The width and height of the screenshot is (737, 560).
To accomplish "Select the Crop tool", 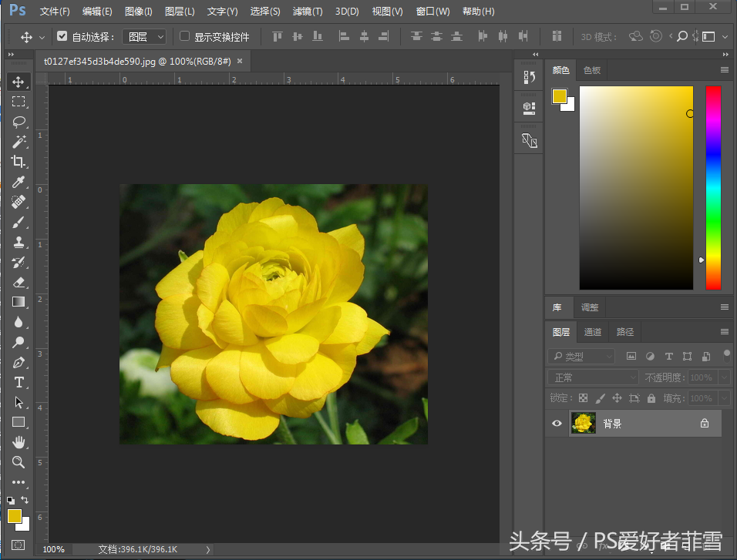I will [x=19, y=162].
